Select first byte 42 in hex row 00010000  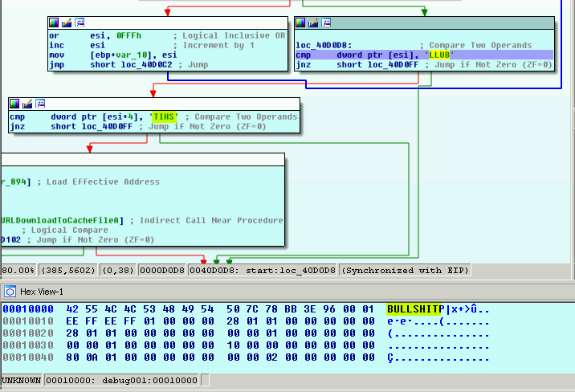click(x=72, y=309)
